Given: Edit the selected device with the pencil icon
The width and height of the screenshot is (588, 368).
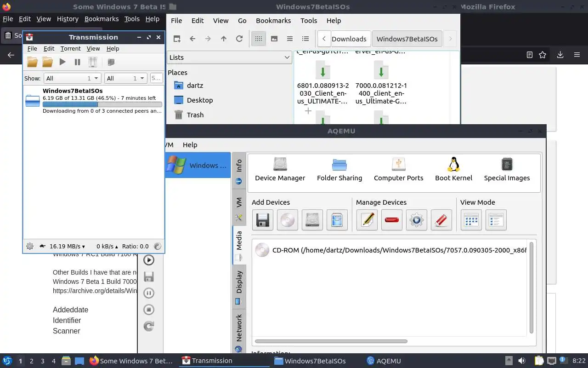Looking at the screenshot, I should click(367, 220).
